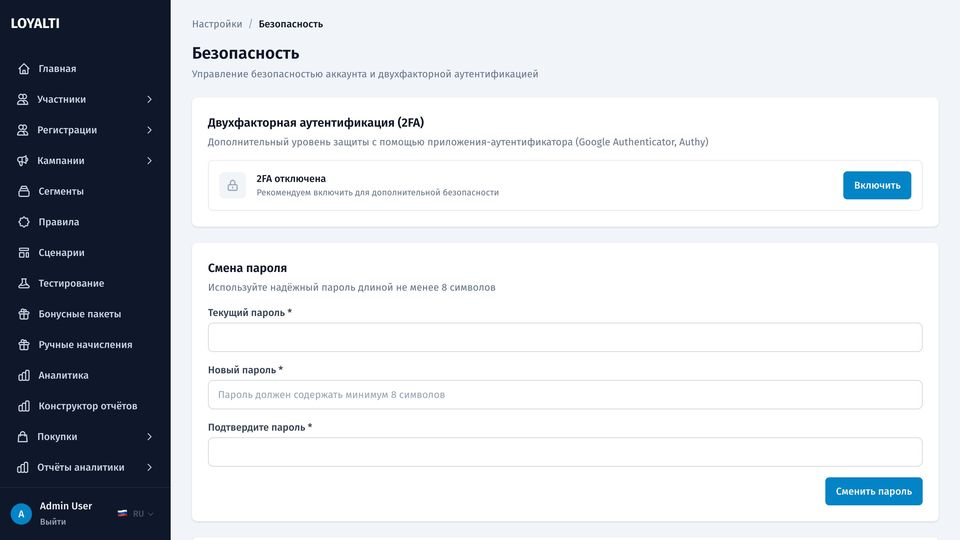The image size is (960, 540).
Task: Open the RU language dropdown
Action: pos(136,514)
